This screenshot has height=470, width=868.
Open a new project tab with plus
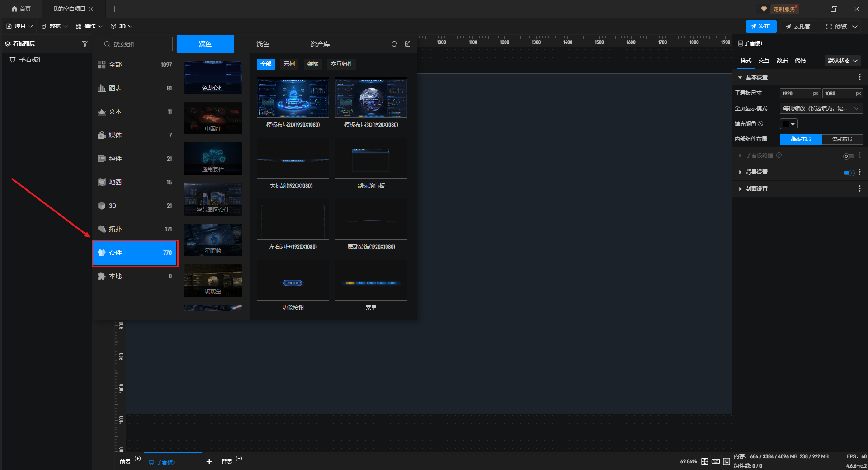tap(115, 9)
